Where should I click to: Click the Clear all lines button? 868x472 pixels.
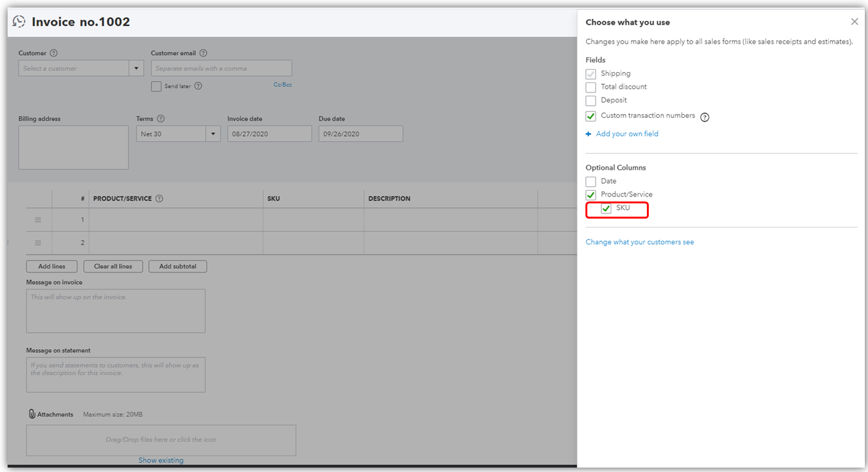(x=113, y=267)
